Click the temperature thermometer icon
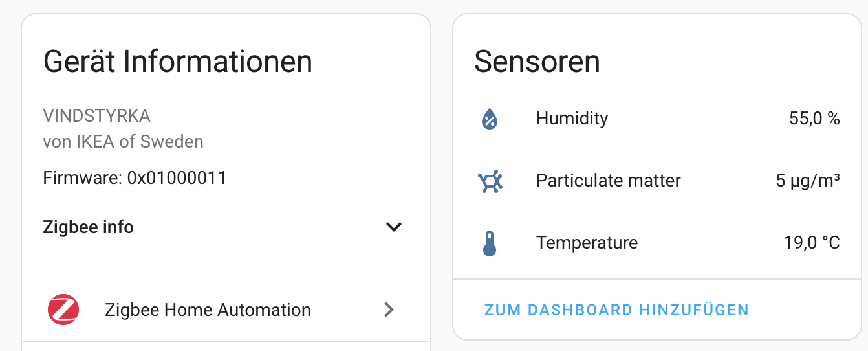868x351 pixels. click(490, 243)
